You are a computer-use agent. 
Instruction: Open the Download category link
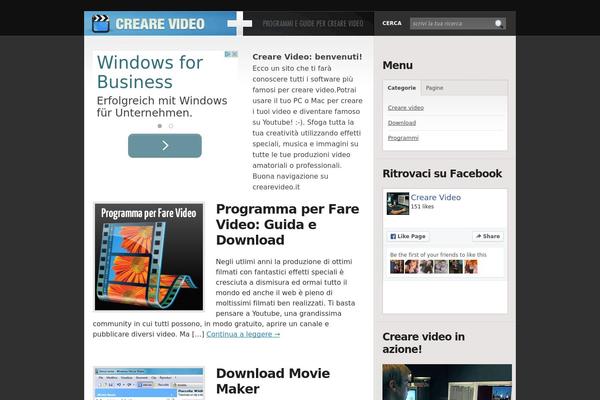tap(402, 123)
